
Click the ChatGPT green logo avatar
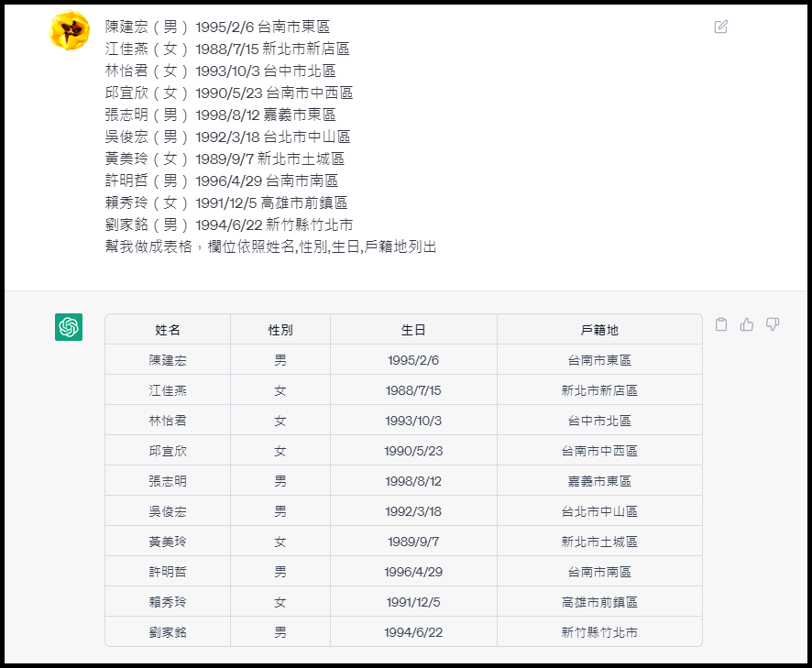pyautogui.click(x=69, y=327)
